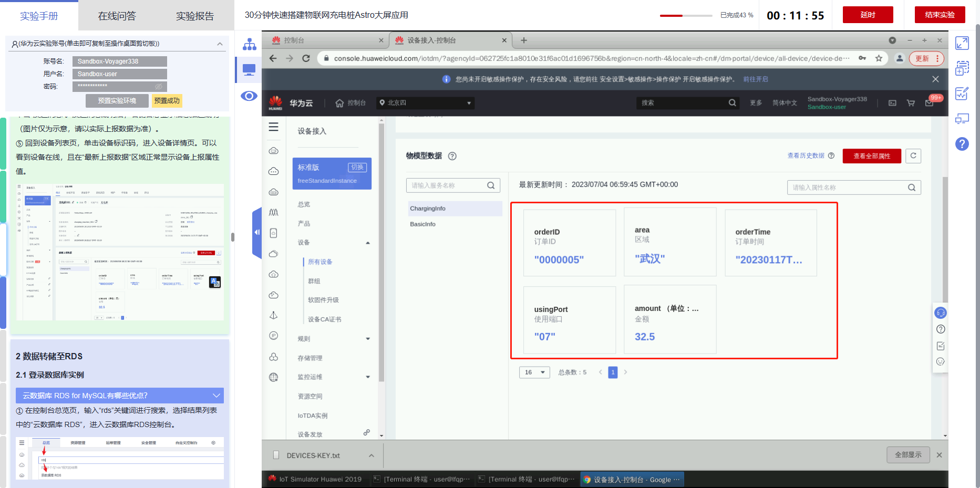Open the saved passwords key icon

[862, 58]
